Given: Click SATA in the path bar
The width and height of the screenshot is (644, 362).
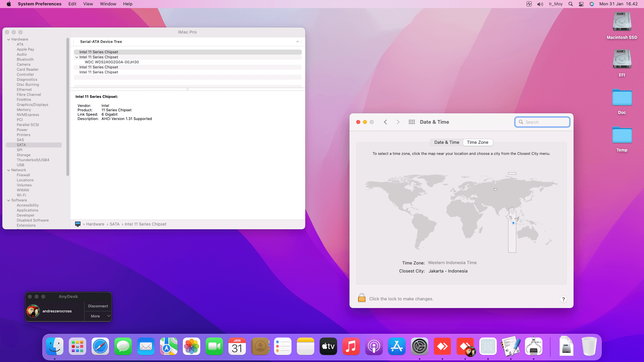Looking at the screenshot, I should [x=114, y=224].
